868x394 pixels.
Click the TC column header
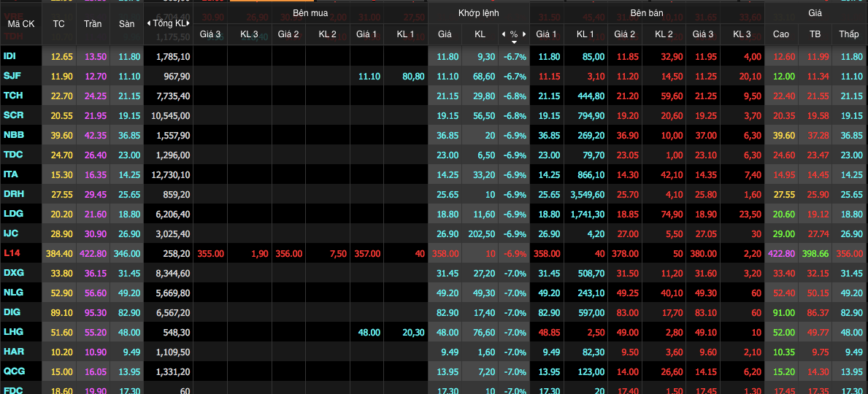(59, 23)
